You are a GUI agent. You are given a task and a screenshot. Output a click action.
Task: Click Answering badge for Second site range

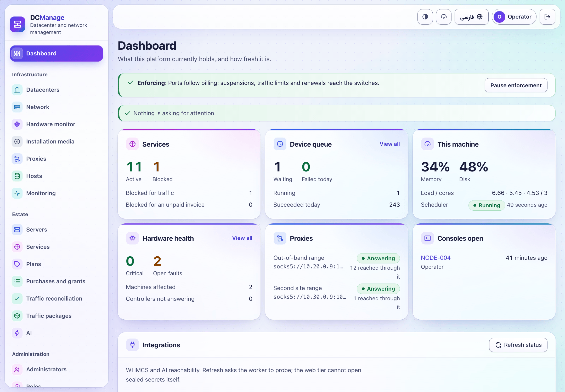(x=378, y=289)
